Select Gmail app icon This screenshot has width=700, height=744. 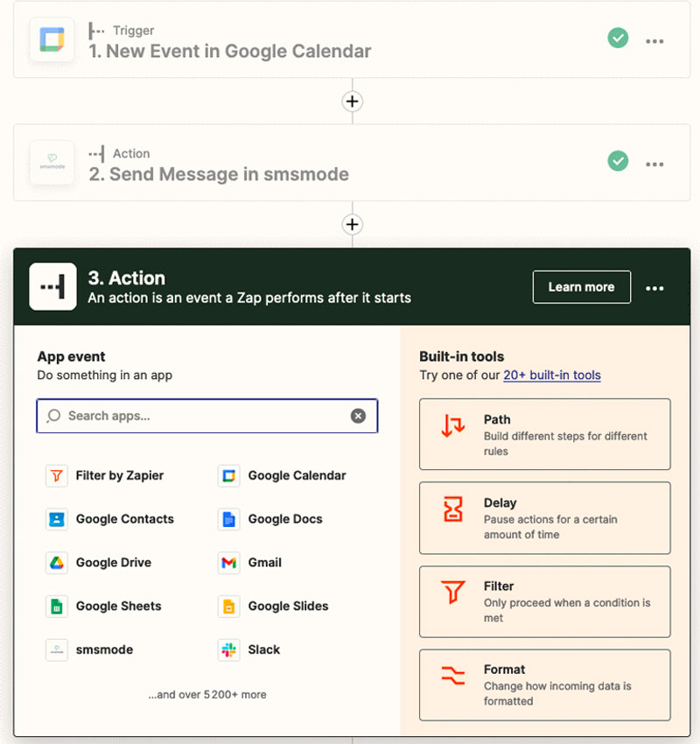coord(228,563)
